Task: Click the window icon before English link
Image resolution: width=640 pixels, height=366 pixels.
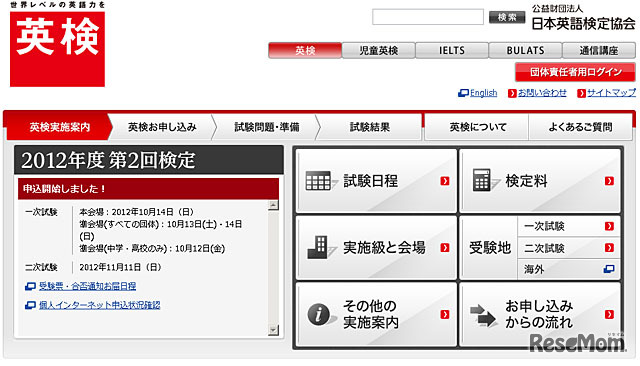Action: 463,93
